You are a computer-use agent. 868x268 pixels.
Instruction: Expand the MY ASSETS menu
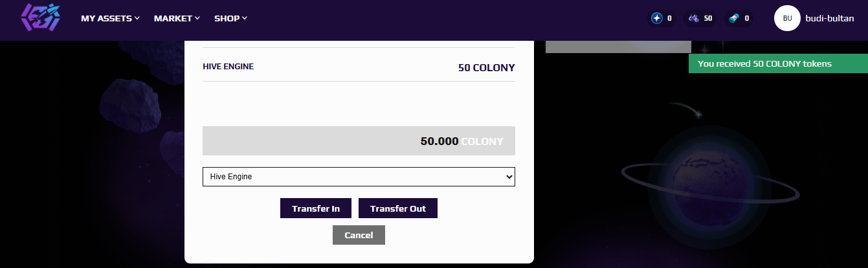[110, 18]
